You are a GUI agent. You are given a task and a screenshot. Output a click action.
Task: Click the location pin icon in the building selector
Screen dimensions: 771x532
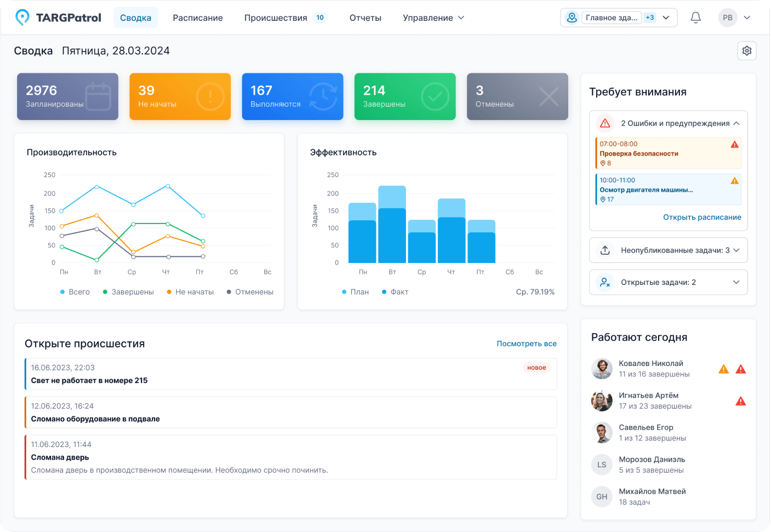coord(572,17)
